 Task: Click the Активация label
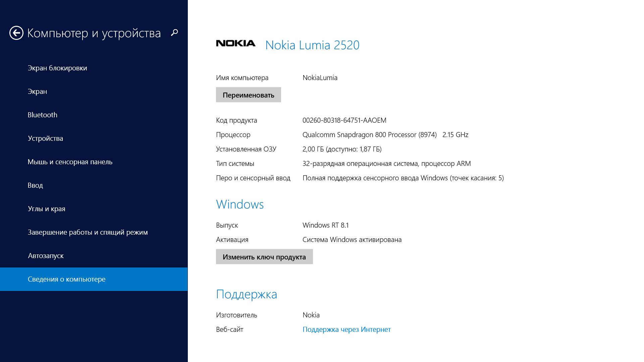pyautogui.click(x=232, y=240)
